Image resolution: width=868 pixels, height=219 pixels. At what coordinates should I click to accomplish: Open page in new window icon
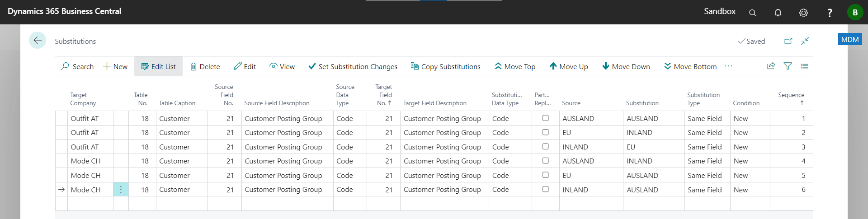(788, 41)
